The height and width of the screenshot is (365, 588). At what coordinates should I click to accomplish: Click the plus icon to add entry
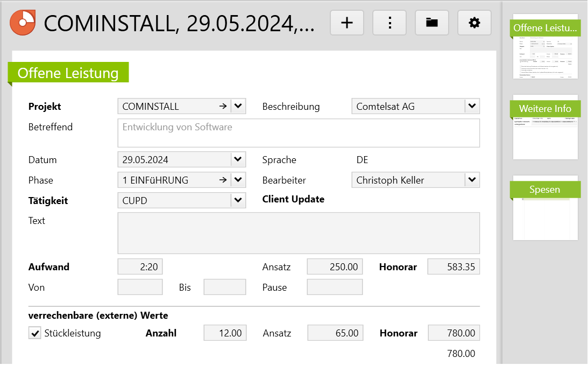pyautogui.click(x=347, y=23)
